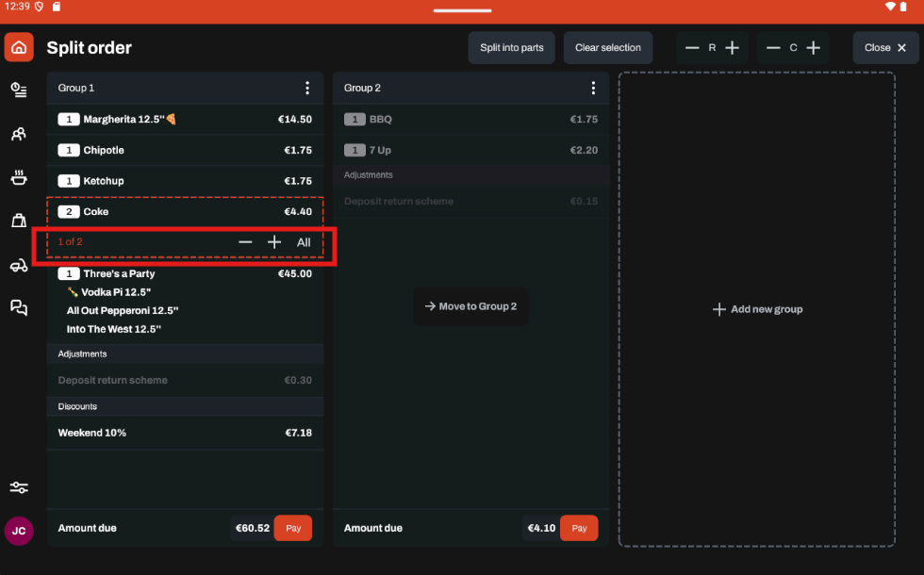Select All Coke items

click(304, 242)
